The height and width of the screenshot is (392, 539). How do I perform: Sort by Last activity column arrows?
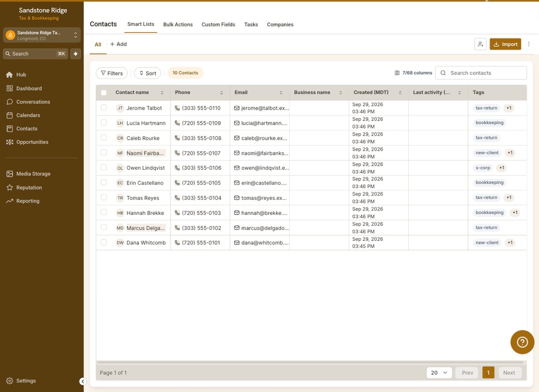459,93
